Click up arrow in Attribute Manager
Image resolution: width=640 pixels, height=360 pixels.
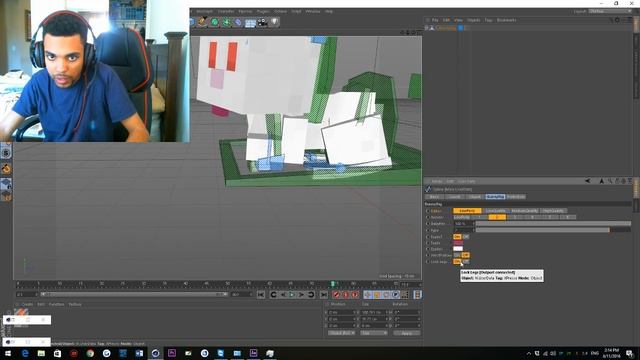pyautogui.click(x=601, y=181)
